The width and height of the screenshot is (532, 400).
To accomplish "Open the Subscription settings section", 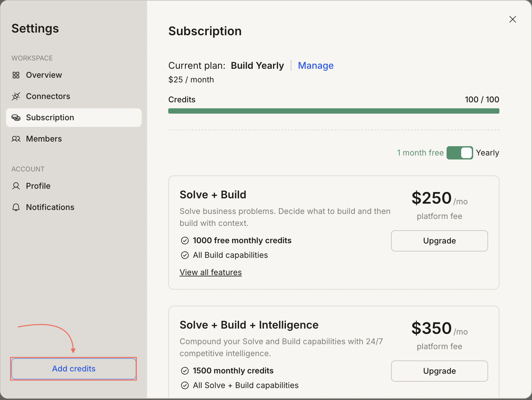I will pos(50,118).
